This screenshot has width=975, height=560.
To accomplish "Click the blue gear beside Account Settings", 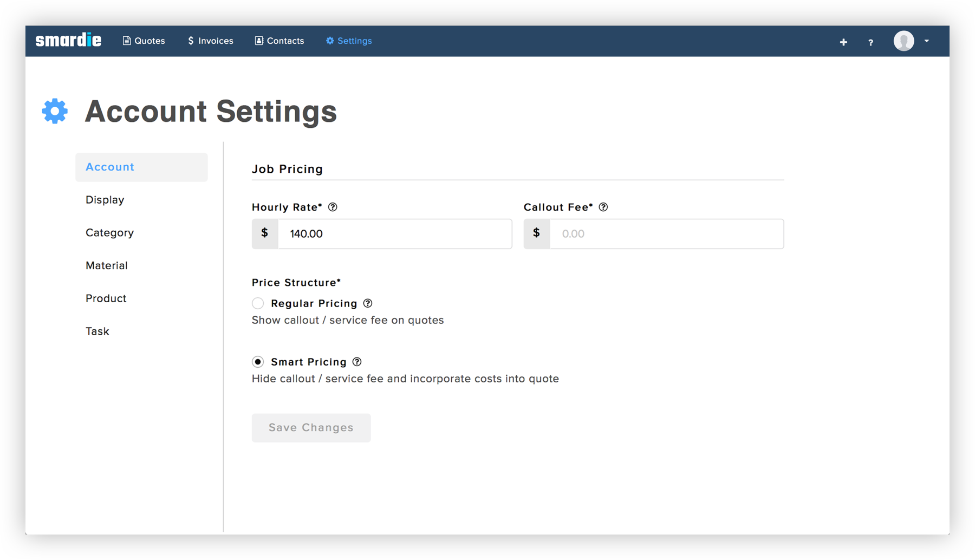I will [x=55, y=111].
